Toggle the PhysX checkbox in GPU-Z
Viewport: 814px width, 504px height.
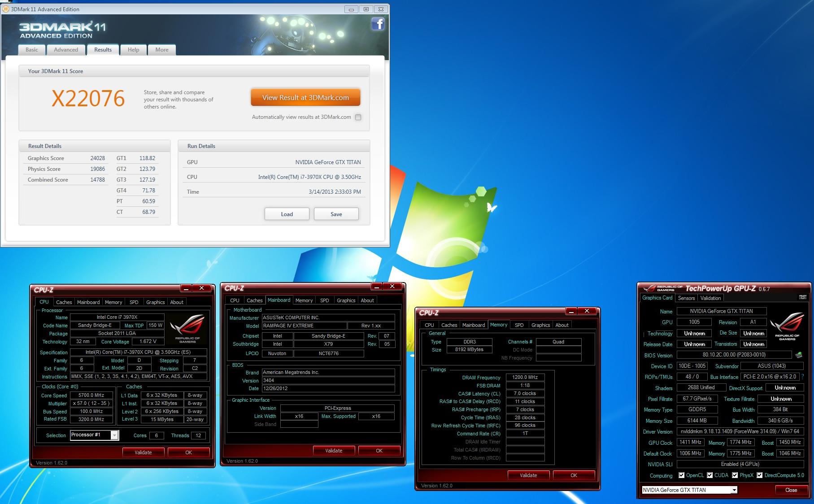(735, 475)
